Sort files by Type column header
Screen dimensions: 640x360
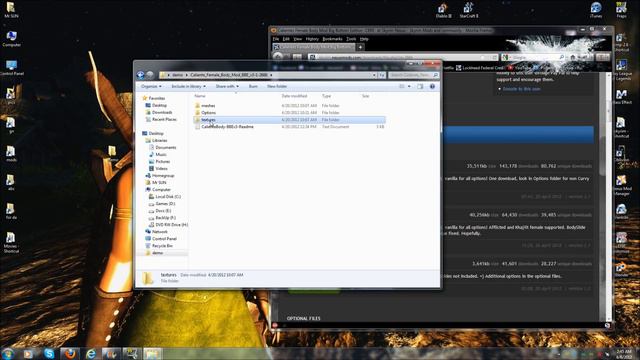326,96
